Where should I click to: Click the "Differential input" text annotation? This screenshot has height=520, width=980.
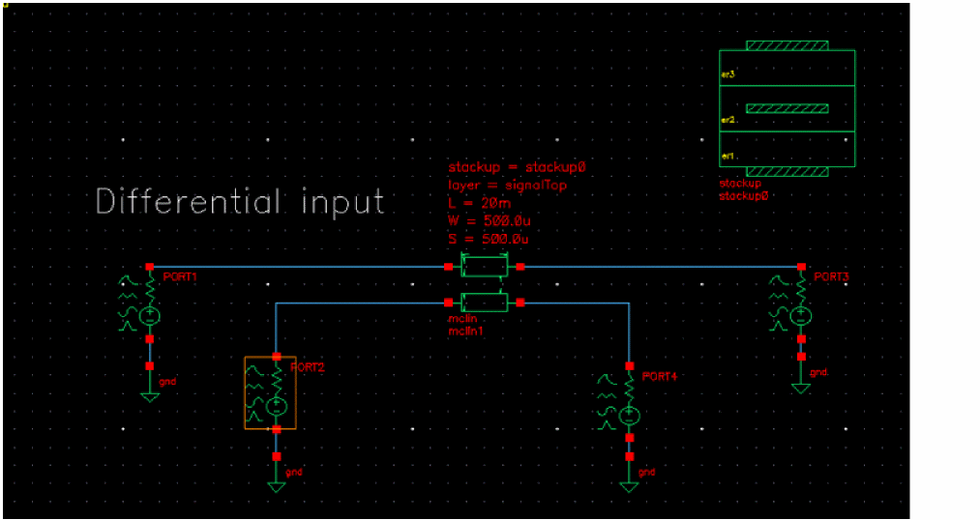tap(240, 202)
